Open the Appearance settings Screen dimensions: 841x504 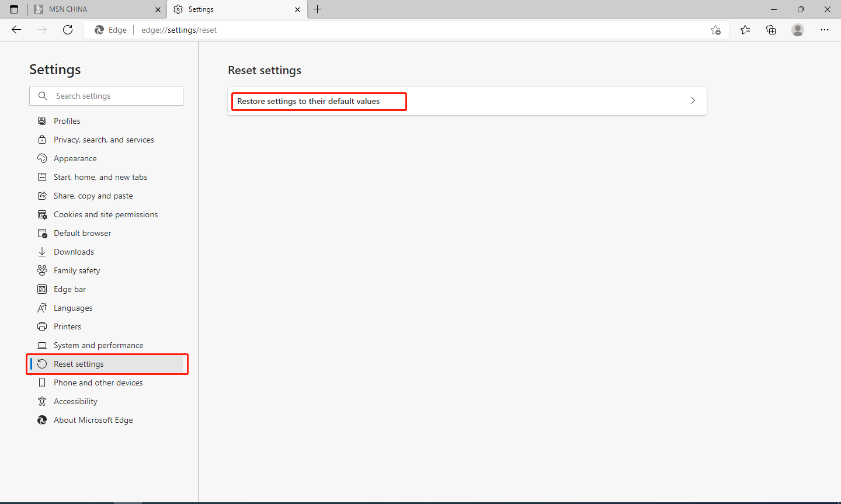pos(75,158)
